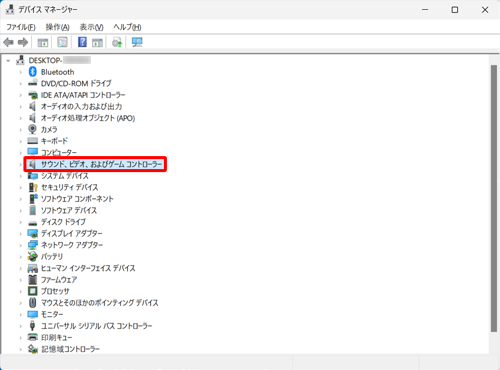
Task: Click the ネットワーク アダプター icon
Action: [33, 245]
